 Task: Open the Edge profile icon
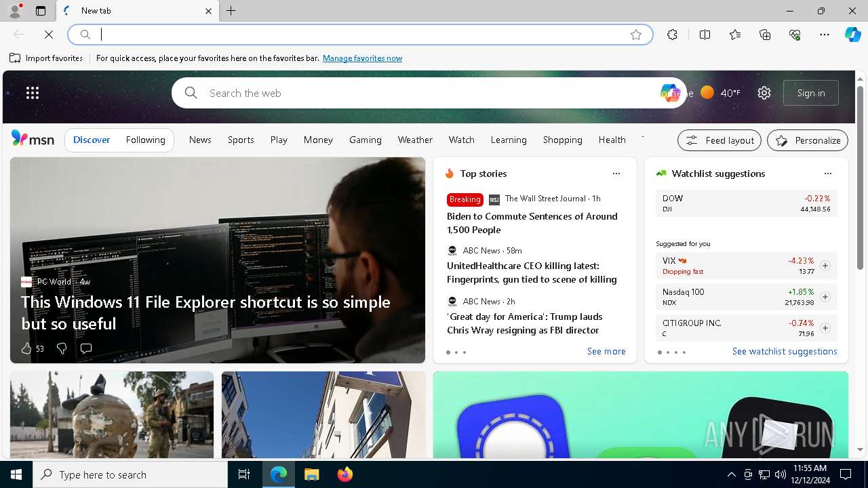(15, 11)
